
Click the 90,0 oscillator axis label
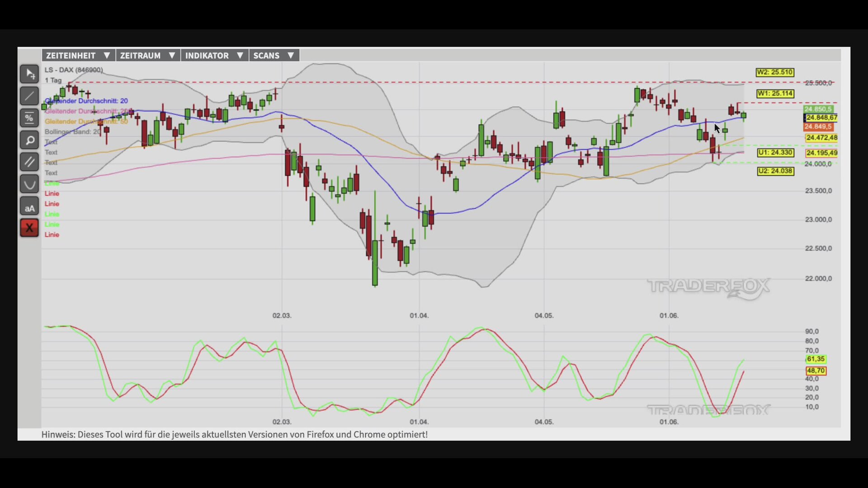812,332
